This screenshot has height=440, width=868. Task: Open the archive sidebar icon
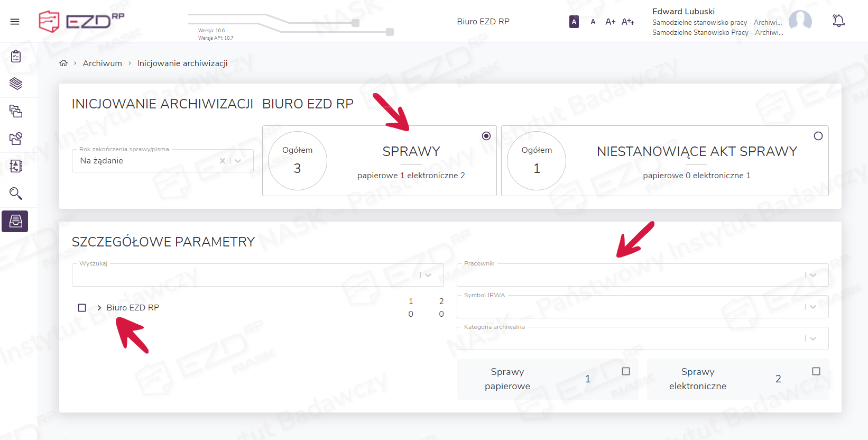coord(15,221)
